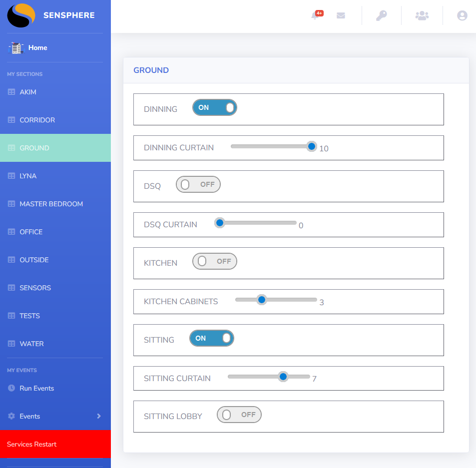Click the clock icon beside Run Events

[x=11, y=388]
